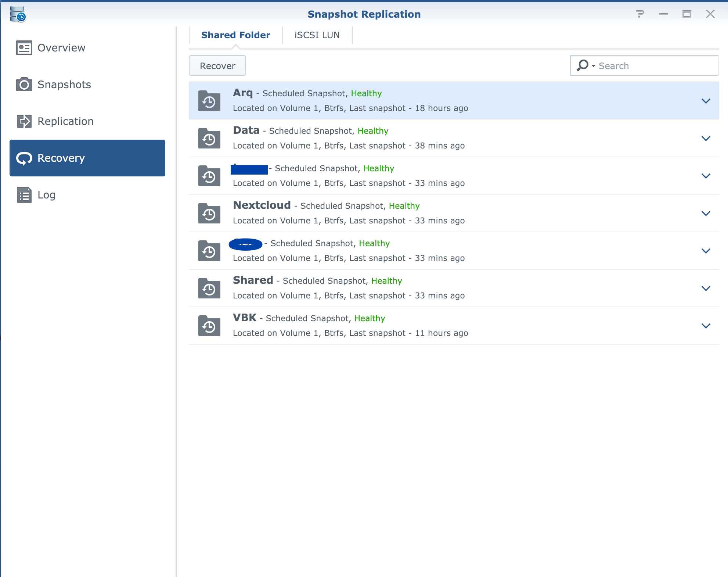Image resolution: width=728 pixels, height=577 pixels.
Task: Click Data's green Healthy status
Action: point(373,131)
